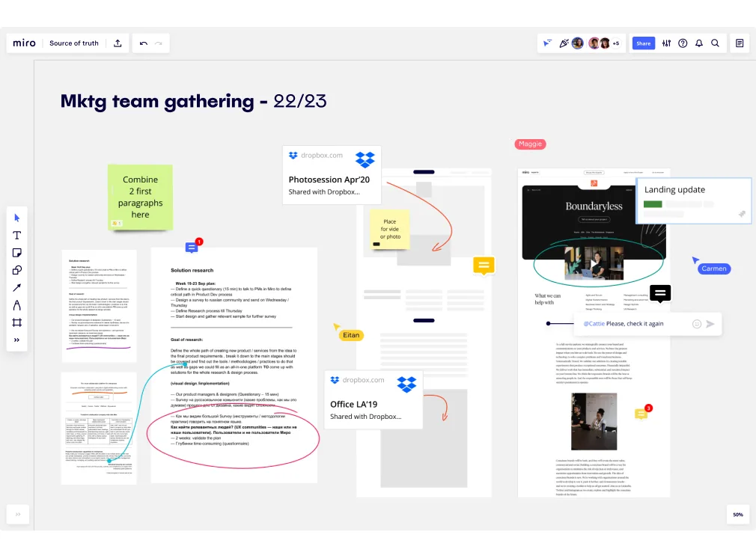756x558 pixels.
Task: Click the Maggie cursor label
Action: (530, 144)
